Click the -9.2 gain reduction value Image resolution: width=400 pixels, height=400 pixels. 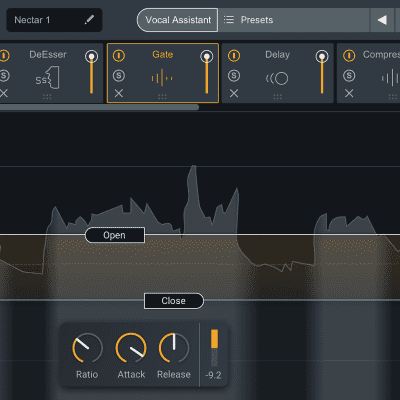coord(213,375)
